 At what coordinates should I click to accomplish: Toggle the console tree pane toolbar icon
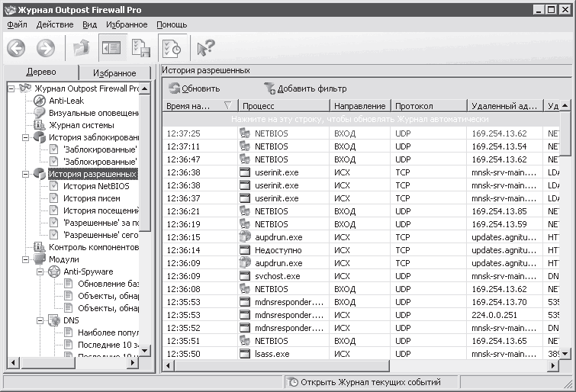[111, 49]
